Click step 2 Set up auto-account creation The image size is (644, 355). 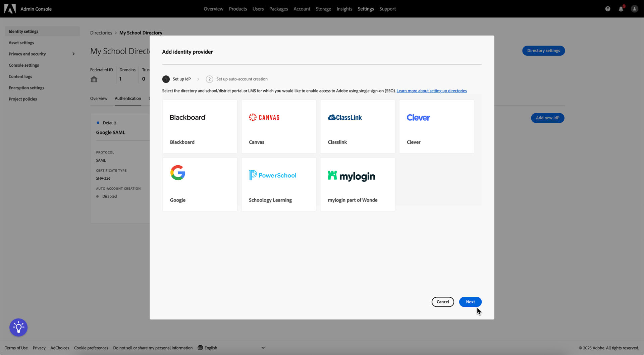(x=237, y=79)
